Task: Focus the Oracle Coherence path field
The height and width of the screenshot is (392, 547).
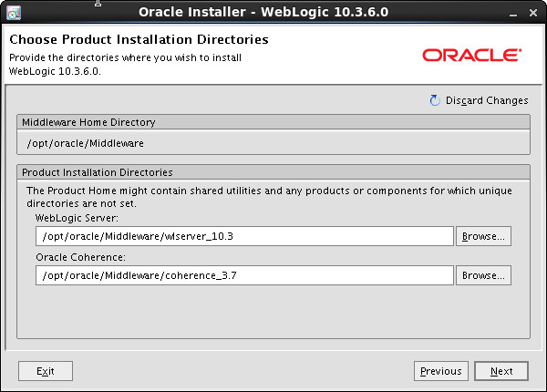Action: pyautogui.click(x=244, y=275)
